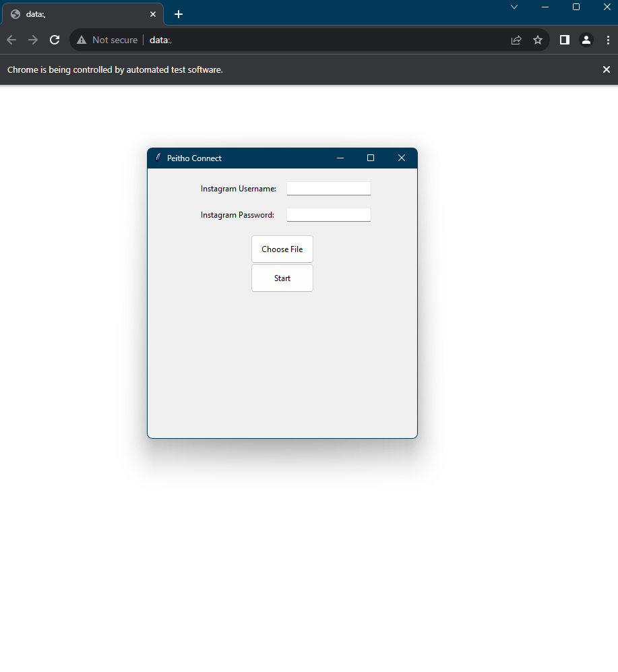This screenshot has width=618, height=672.
Task: Click the Instagram Password label
Action: pyautogui.click(x=237, y=215)
